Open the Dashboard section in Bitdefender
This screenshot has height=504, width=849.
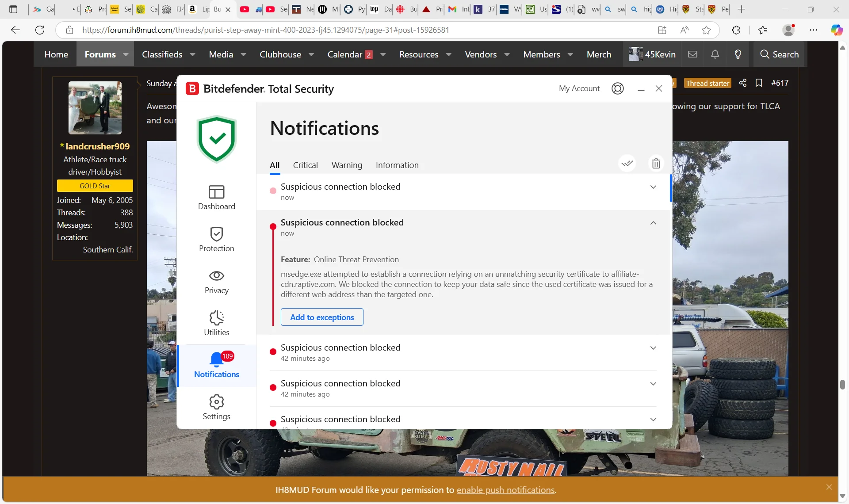[216, 197]
